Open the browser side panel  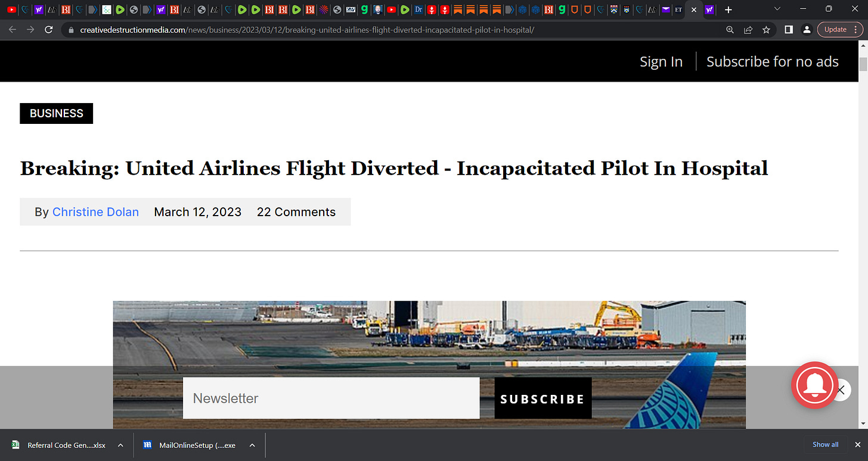[x=788, y=30]
